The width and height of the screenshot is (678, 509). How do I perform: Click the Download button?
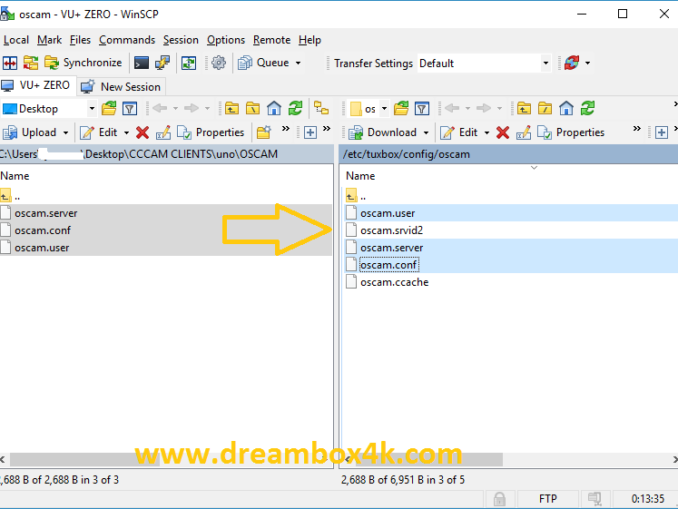coord(382,132)
